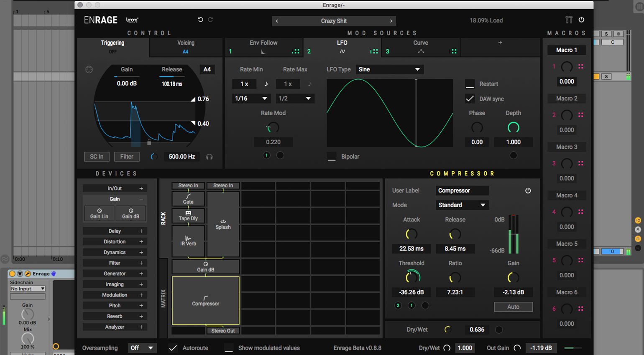The image size is (644, 355).
Task: Click the Macro 3 pink dots icon
Action: (580, 163)
